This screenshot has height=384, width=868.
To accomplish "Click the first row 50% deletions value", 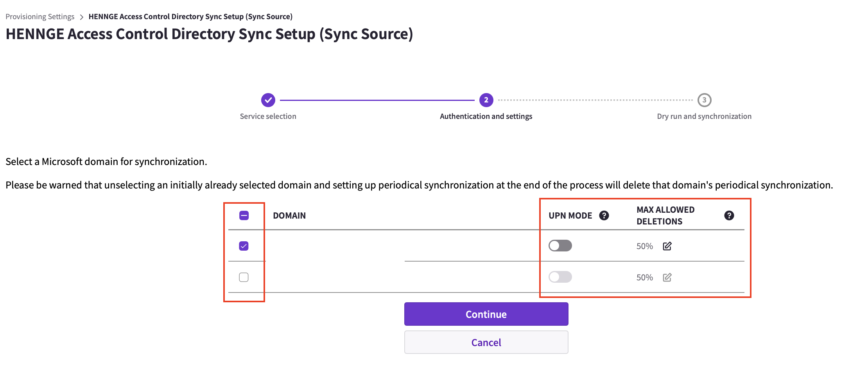I will tap(645, 246).
